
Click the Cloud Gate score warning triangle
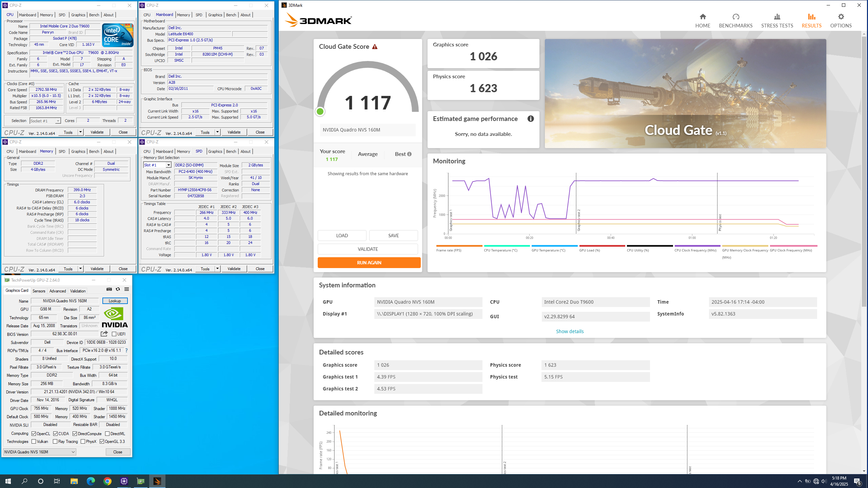(375, 47)
